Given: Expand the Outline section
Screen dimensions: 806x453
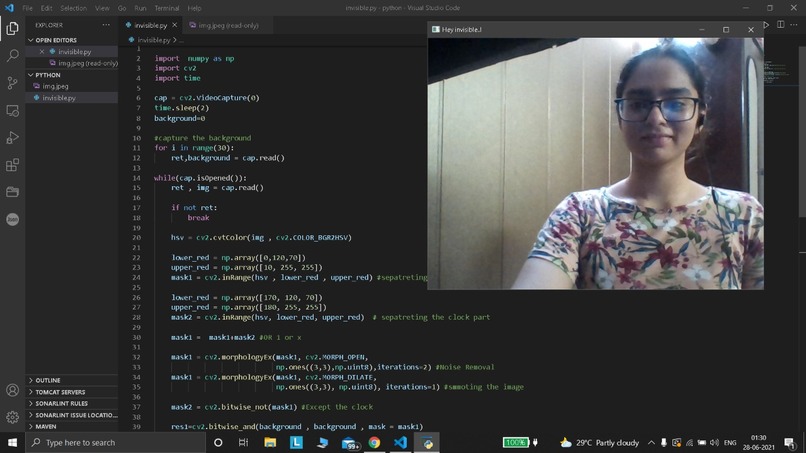Looking at the screenshot, I should tap(71, 380).
